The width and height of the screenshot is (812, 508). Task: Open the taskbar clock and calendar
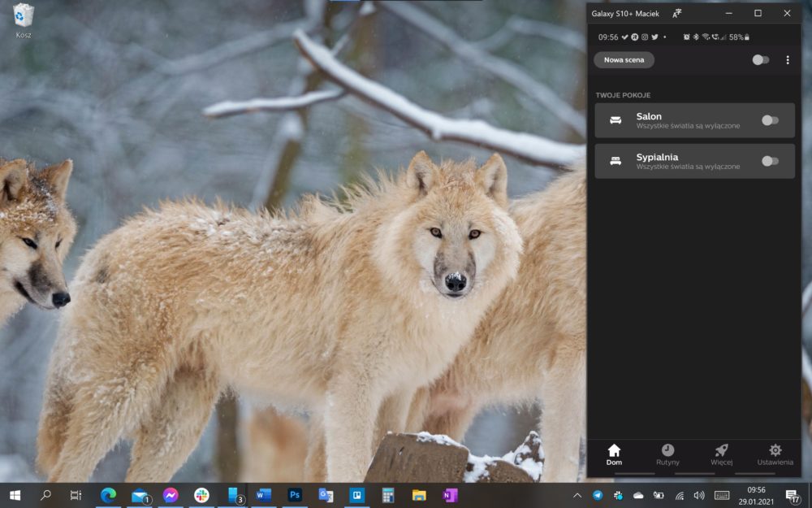click(x=757, y=496)
